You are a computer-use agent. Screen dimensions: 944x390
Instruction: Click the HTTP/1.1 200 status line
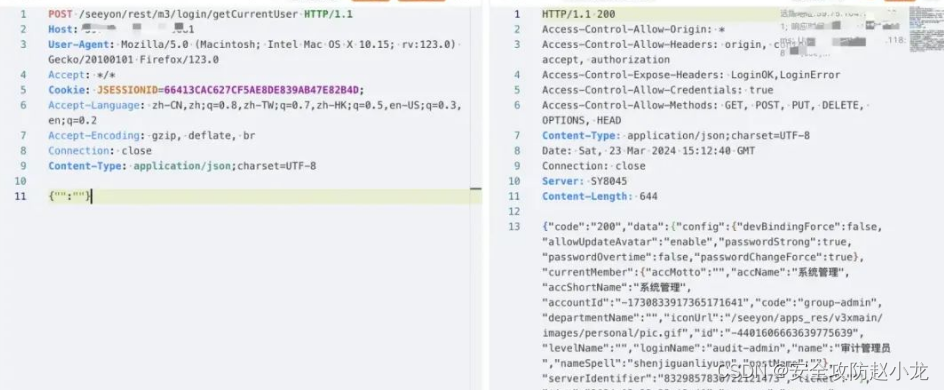pos(579,14)
